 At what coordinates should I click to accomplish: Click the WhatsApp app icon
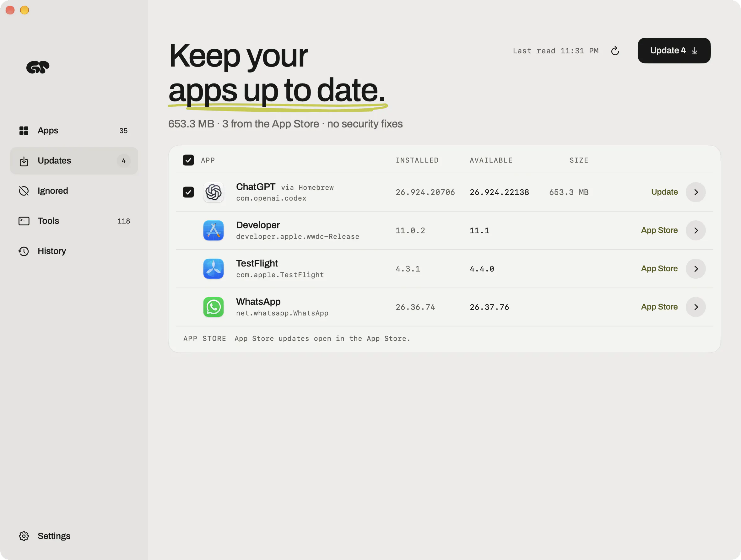(x=214, y=307)
